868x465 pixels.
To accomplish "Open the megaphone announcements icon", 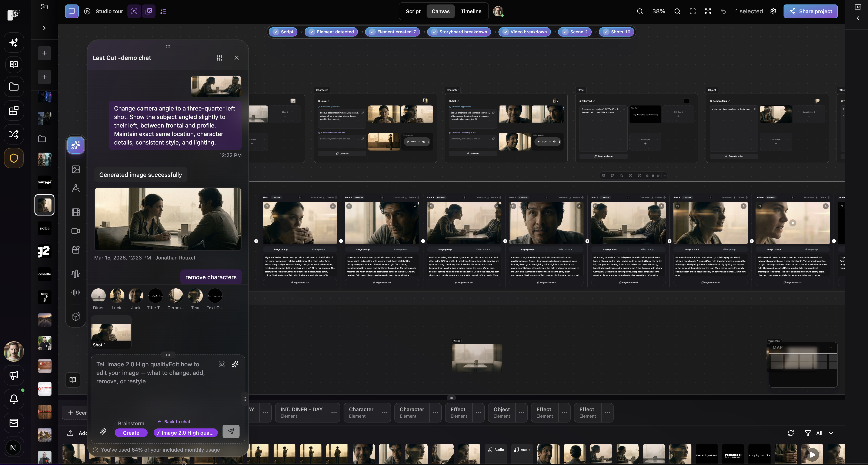I will tap(14, 375).
